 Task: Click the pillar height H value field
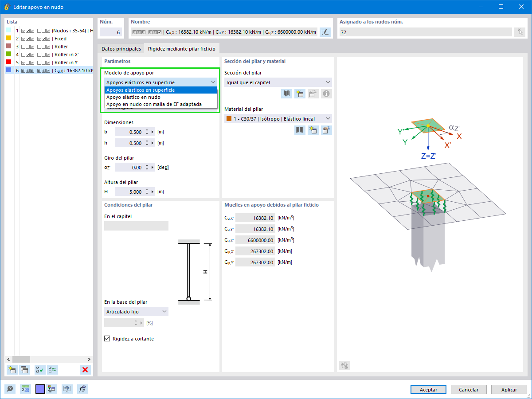pyautogui.click(x=129, y=192)
